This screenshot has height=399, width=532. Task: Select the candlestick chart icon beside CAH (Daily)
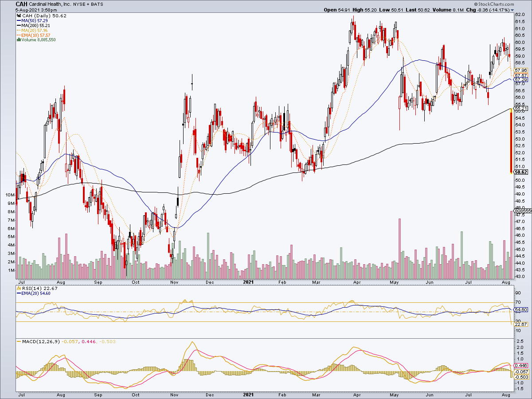[x=19, y=16]
